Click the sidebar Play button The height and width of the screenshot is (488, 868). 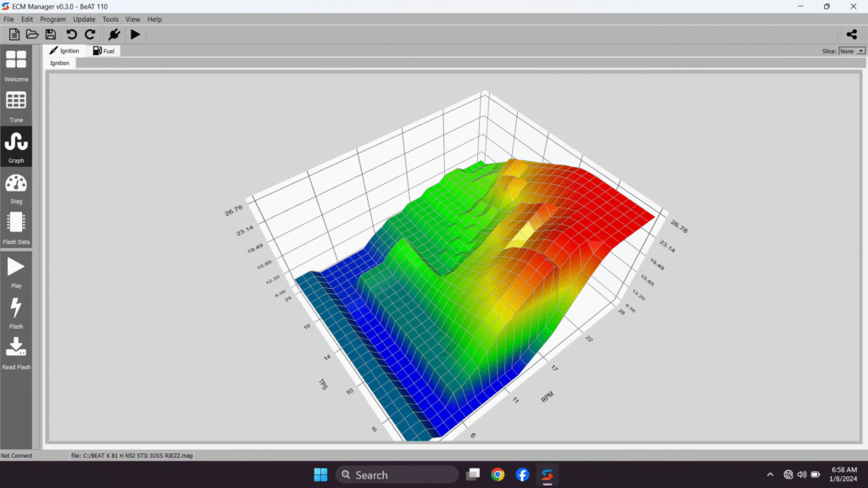tap(16, 271)
